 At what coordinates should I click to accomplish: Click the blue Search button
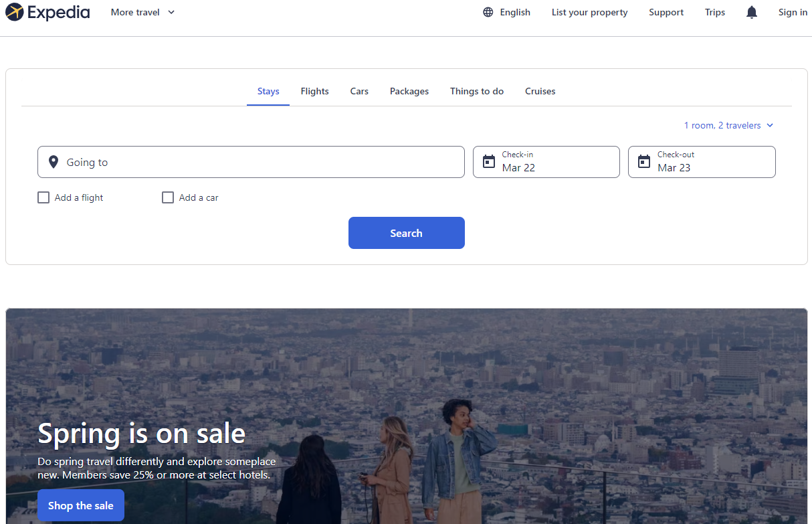pyautogui.click(x=407, y=233)
